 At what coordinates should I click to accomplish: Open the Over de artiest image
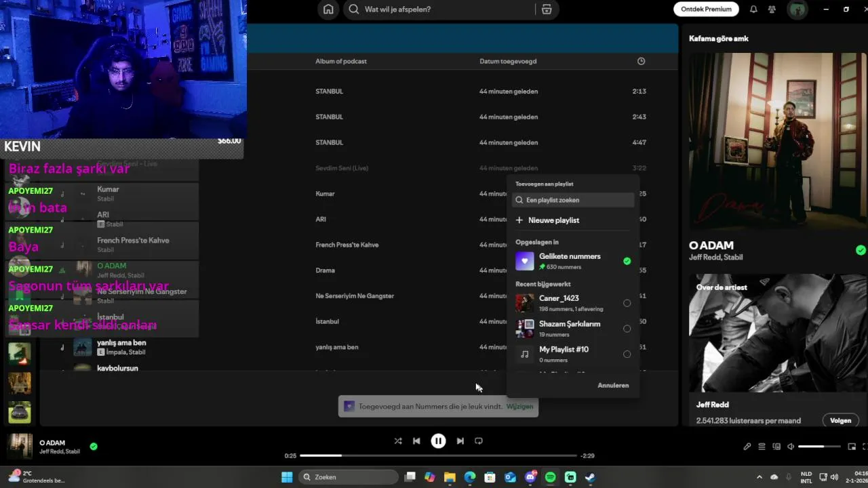(778, 334)
